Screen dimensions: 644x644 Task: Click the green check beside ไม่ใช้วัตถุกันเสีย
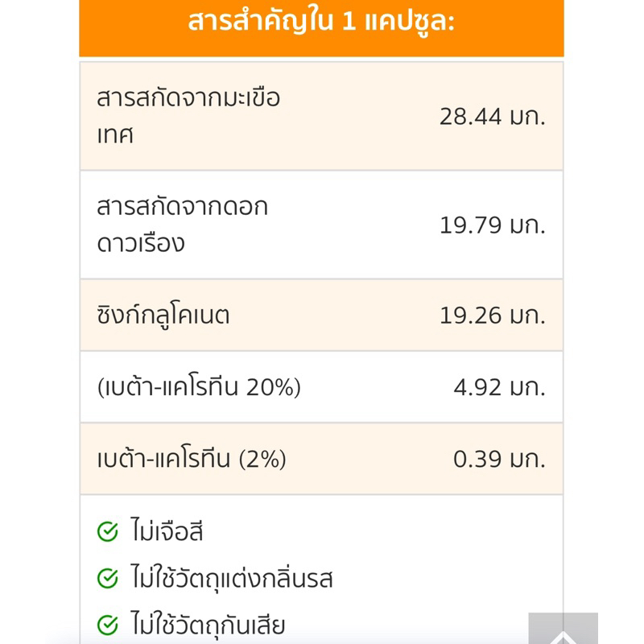[x=107, y=625]
